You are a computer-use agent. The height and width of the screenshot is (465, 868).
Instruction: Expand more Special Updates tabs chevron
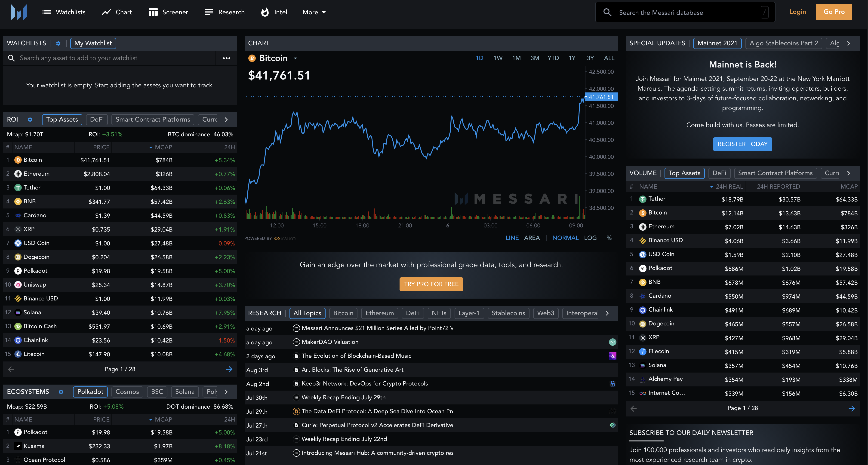pos(848,43)
